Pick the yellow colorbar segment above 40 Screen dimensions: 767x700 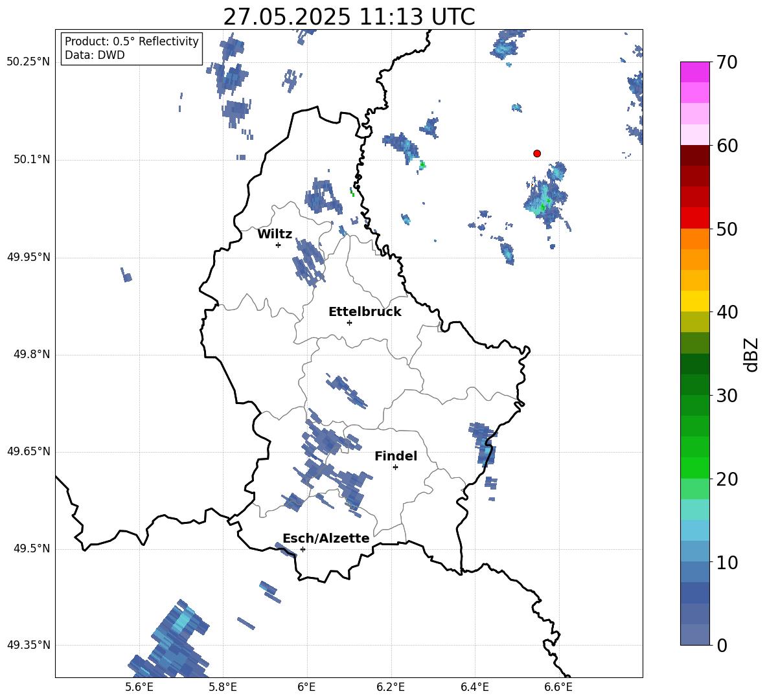coord(694,301)
